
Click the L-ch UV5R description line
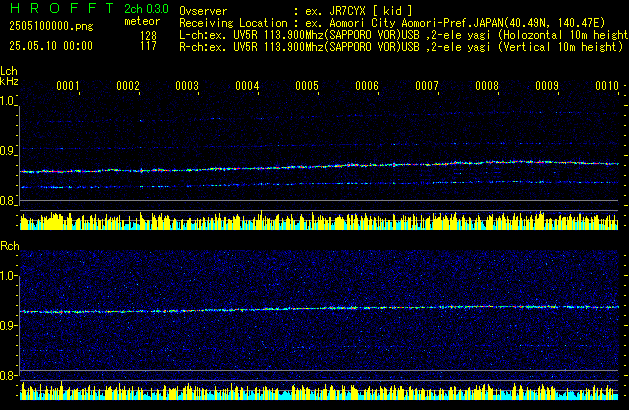pos(404,35)
